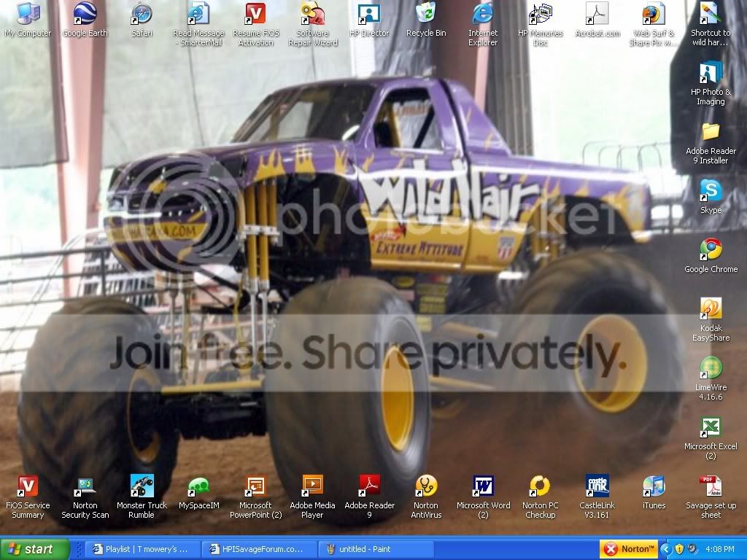Click the Microsoft Excel (2) icon
Image resolution: width=747 pixels, height=560 pixels.
coord(711,438)
